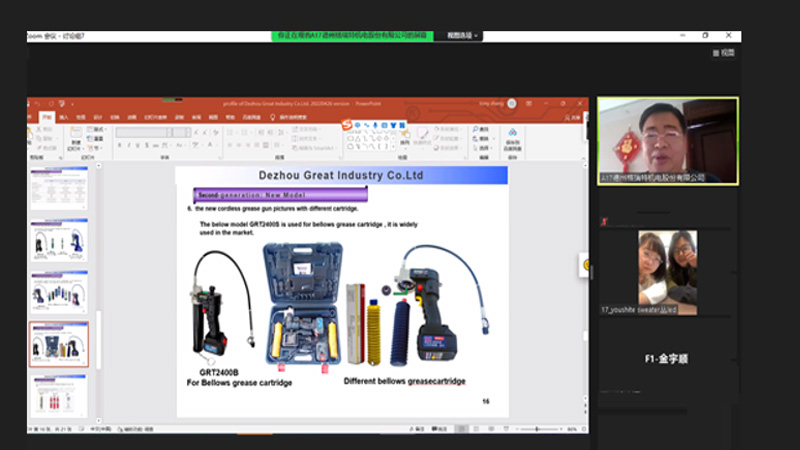
Task: Click the lightbulb Tell Me search icon
Action: coord(272,117)
